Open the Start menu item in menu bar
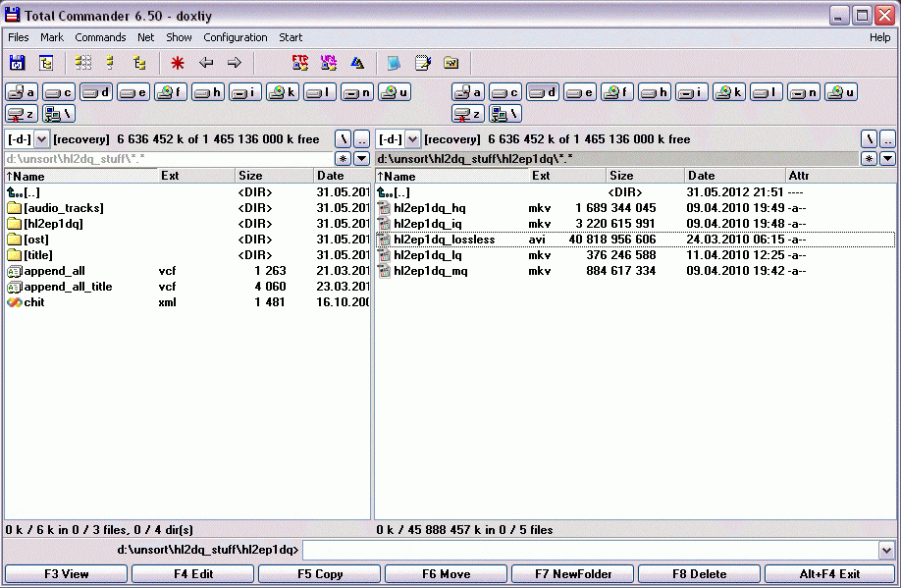 [x=291, y=37]
